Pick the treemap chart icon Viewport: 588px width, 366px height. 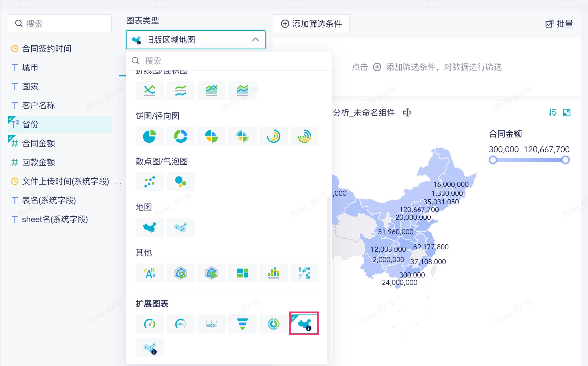pyautogui.click(x=242, y=273)
